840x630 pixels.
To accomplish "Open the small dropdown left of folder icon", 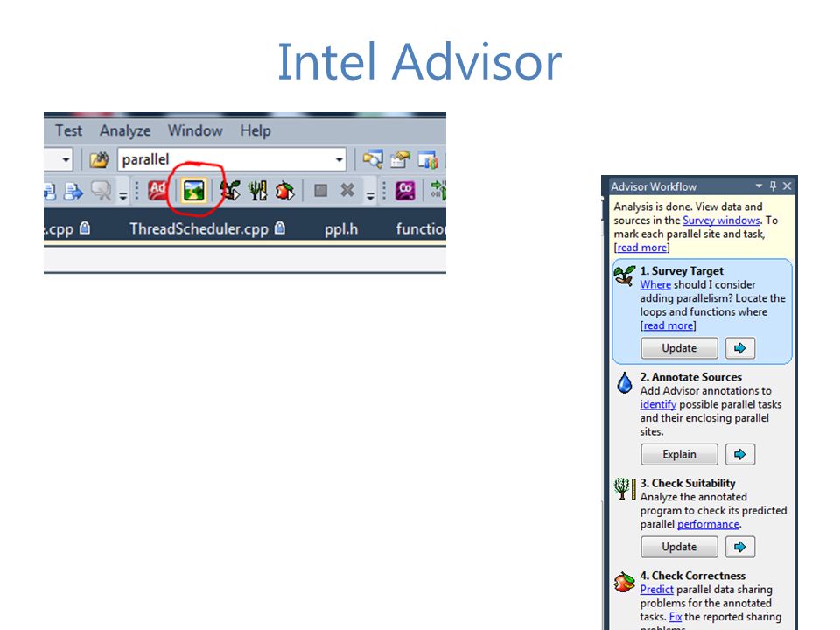I will (x=66, y=159).
